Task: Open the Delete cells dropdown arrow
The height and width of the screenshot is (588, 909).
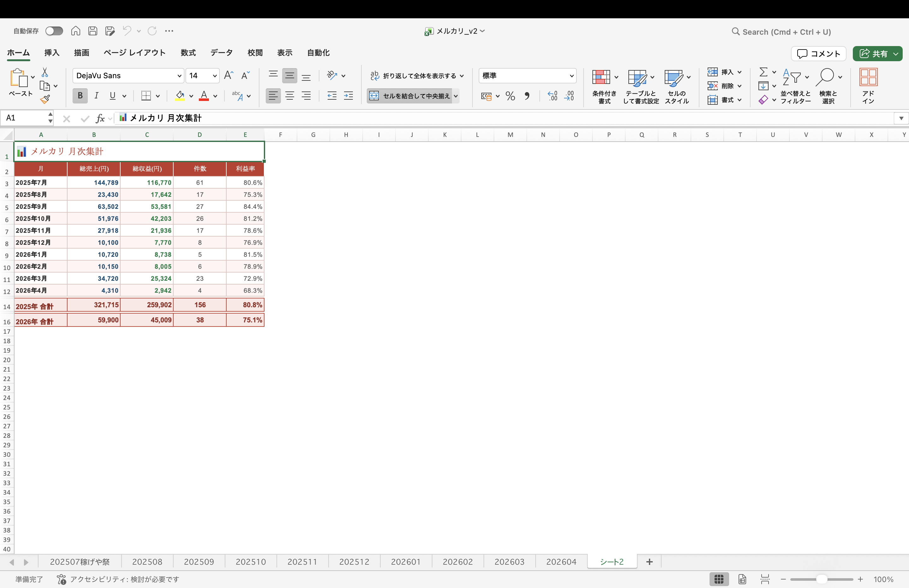Action: coord(740,86)
